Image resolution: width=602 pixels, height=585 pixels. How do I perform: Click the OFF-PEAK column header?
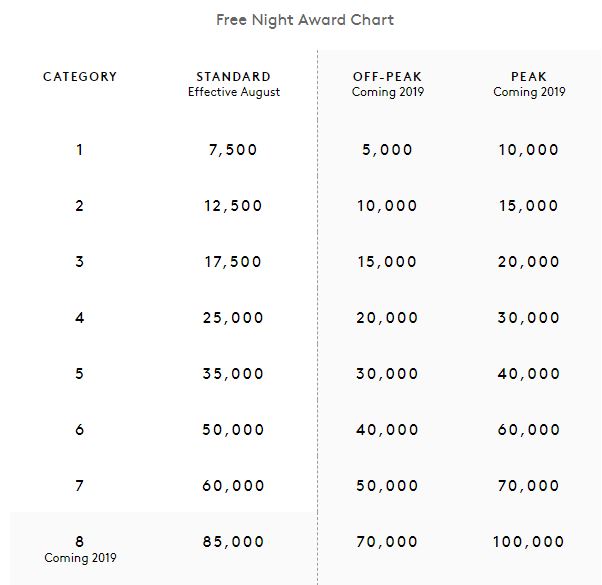(387, 77)
